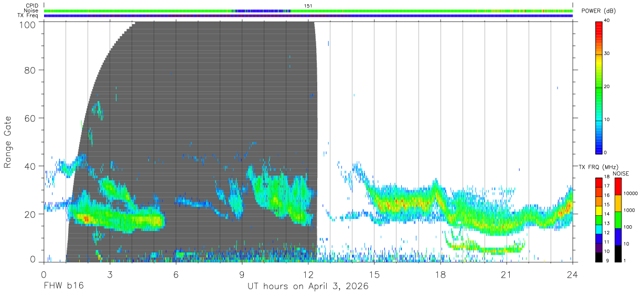The height and width of the screenshot is (297, 644).
Task: Click the 15 tick label on the UT hours axis
Action: 374,274
